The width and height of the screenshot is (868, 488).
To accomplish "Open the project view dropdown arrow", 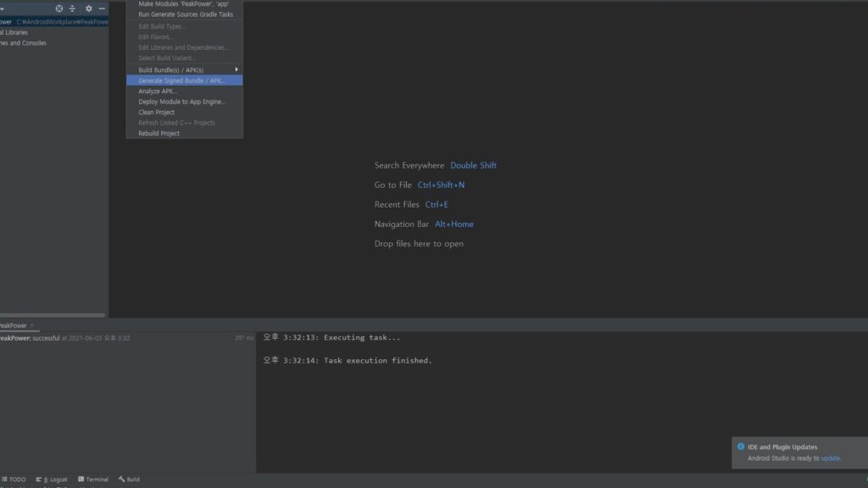I will point(3,8).
